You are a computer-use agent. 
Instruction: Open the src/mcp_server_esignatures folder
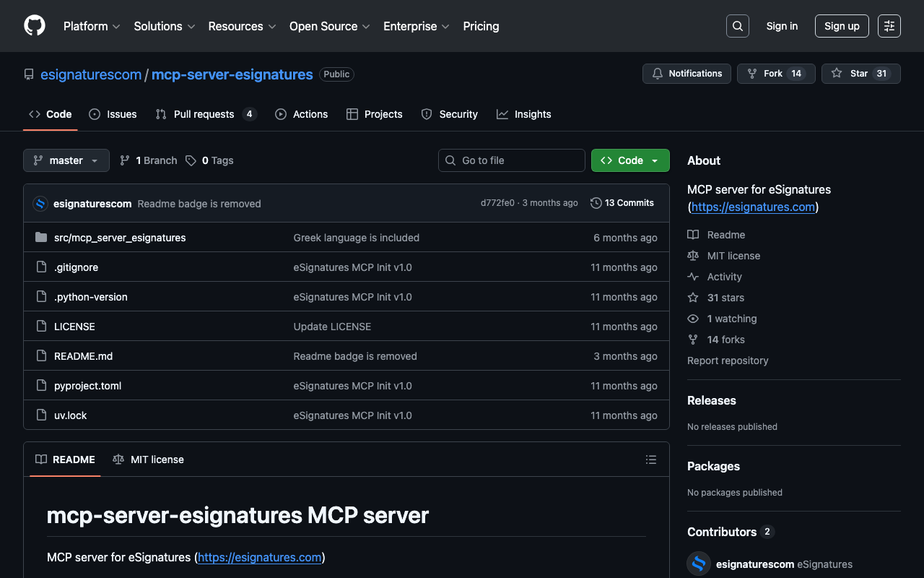pyautogui.click(x=120, y=238)
